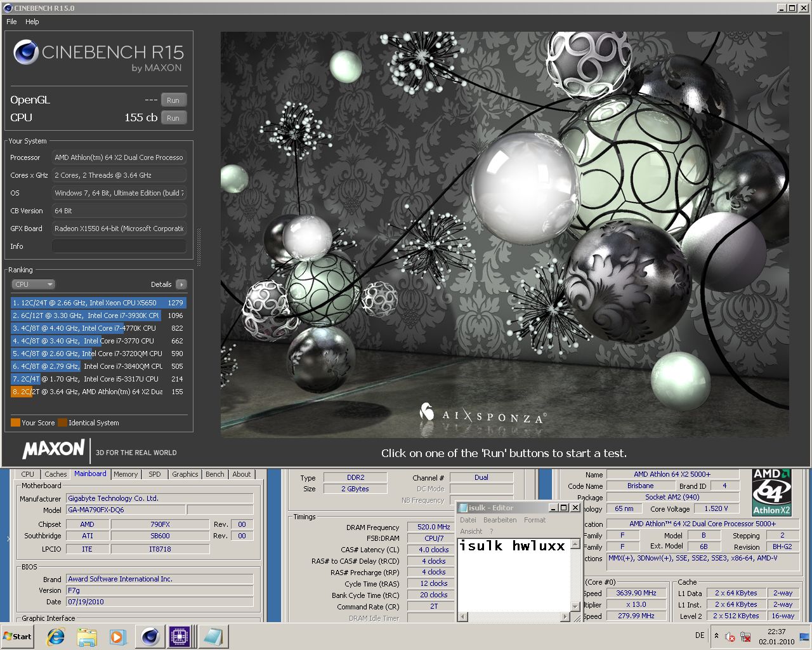Viewport: 812px width, 650px height.
Task: Click the OS Windows 7 field
Action: tap(119, 193)
